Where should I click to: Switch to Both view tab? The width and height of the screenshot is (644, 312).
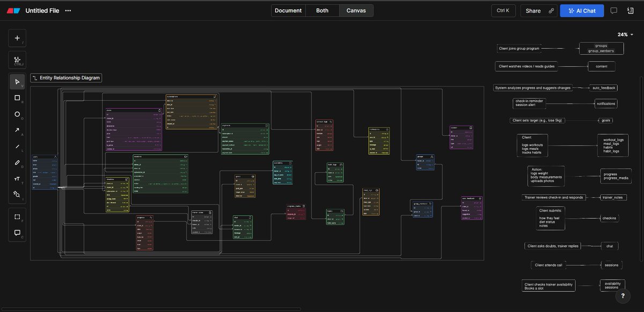pos(323,10)
